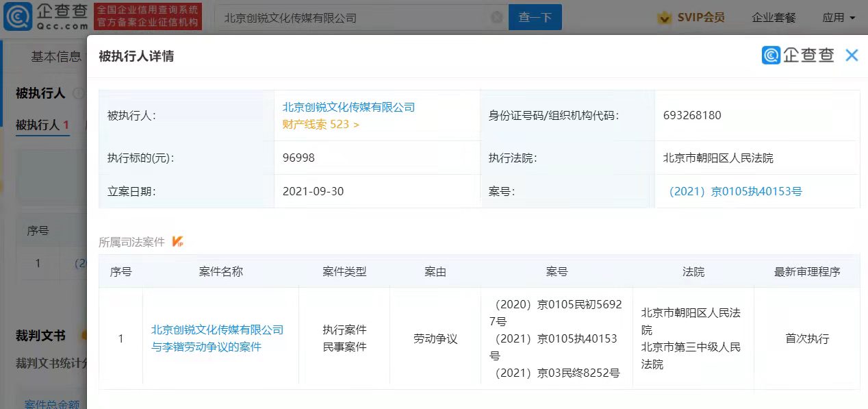
Task: Click the 企查查 logo in dialog header
Action: 798,55
